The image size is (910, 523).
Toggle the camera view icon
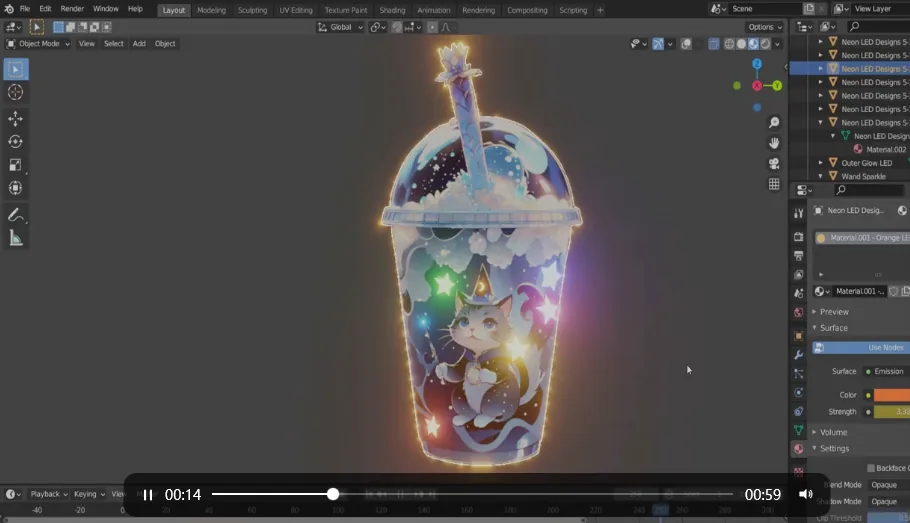pos(774,164)
